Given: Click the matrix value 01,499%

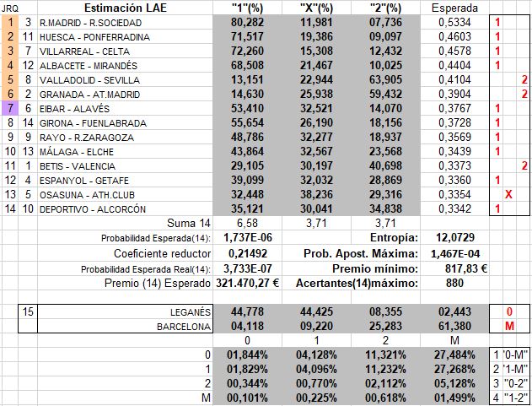Looking at the screenshot, I should tap(454, 398).
